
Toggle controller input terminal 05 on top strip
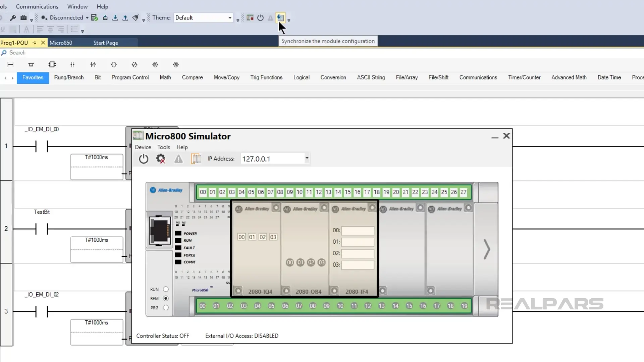251,192
